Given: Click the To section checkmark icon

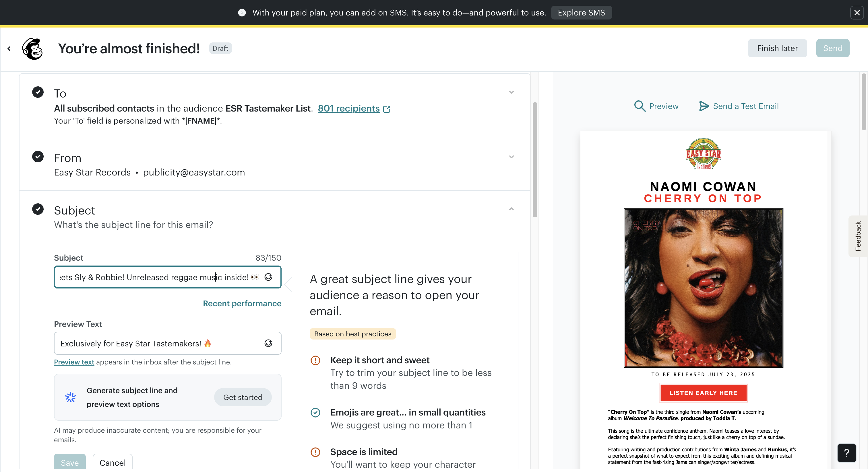Looking at the screenshot, I should coord(38,92).
